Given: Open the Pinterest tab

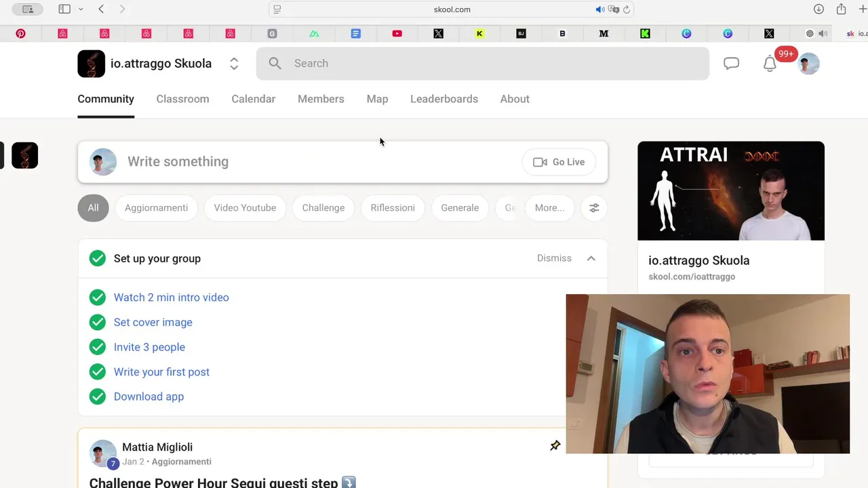Looking at the screenshot, I should click(x=21, y=33).
